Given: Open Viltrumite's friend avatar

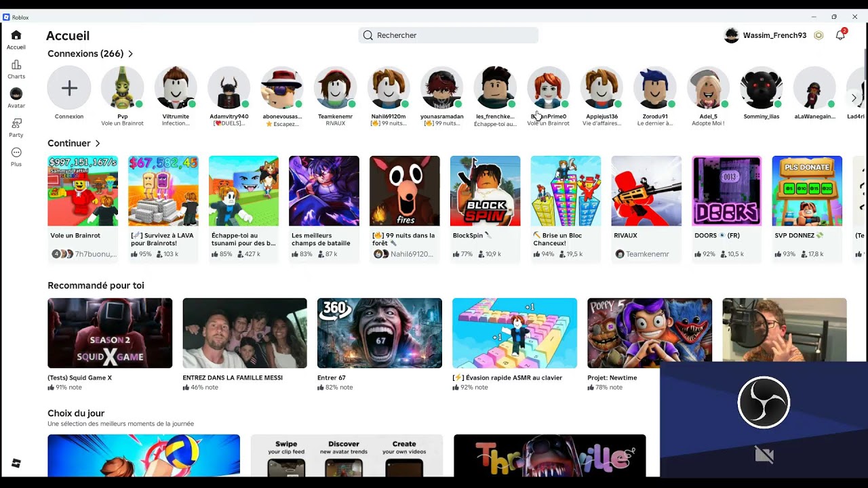Looking at the screenshot, I should pyautogui.click(x=176, y=88).
